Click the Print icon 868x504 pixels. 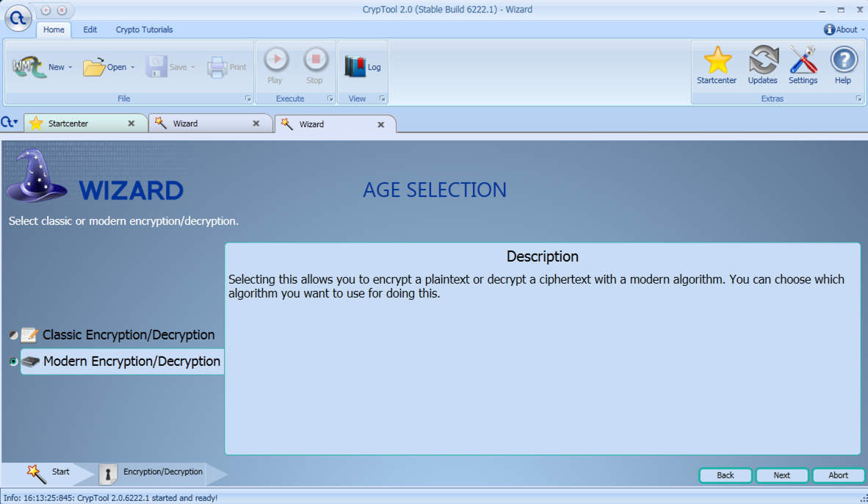(217, 67)
